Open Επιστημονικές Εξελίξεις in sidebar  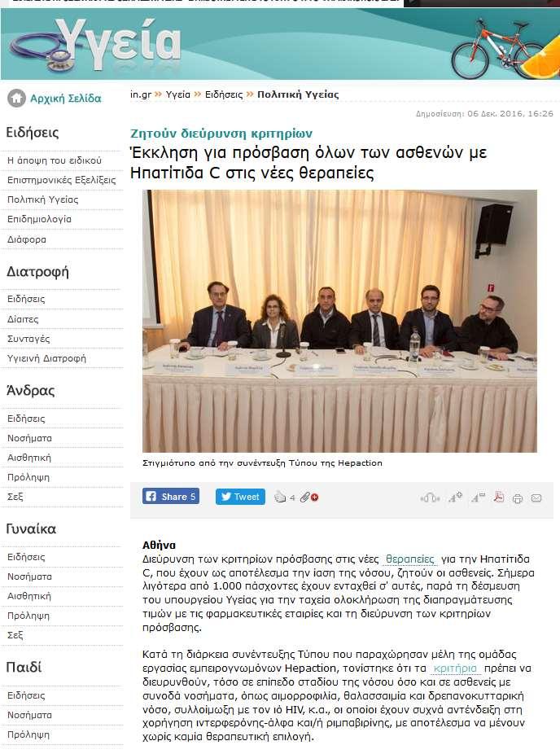[x=62, y=180]
